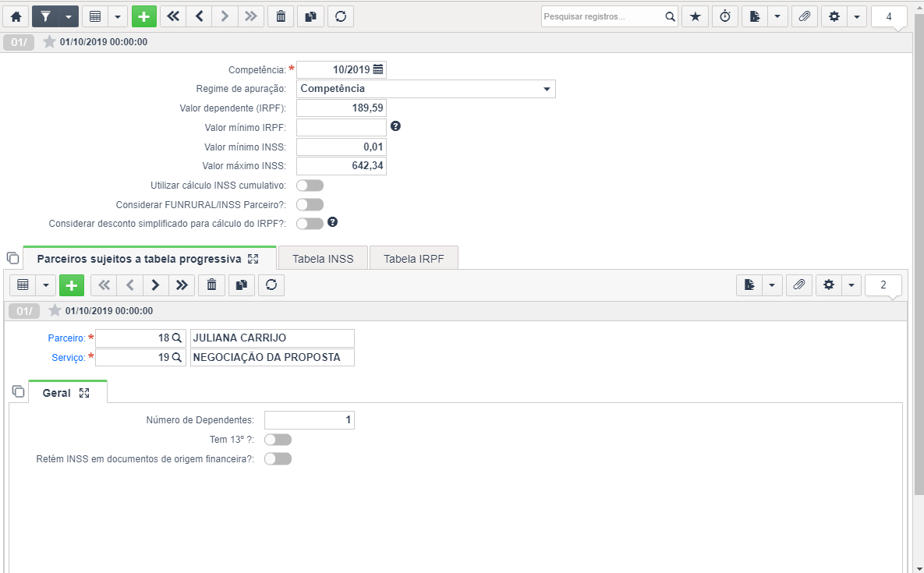The image size is (924, 573).
Task: Open favorites star in top toolbar
Action: tap(696, 16)
